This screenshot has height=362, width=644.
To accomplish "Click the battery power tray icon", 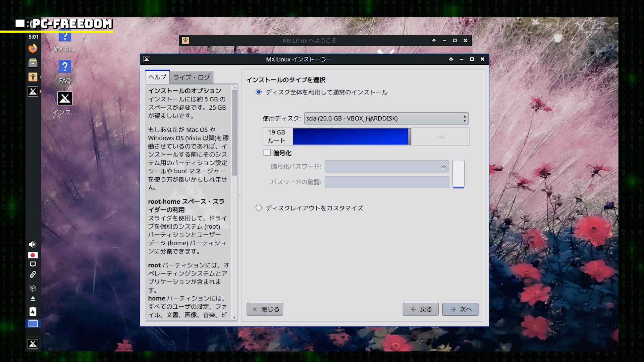I will [x=33, y=312].
